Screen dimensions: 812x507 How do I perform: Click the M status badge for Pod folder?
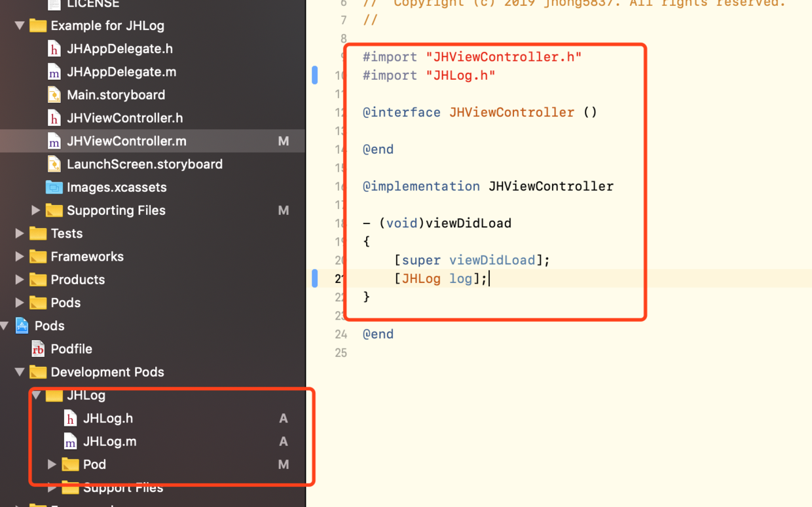284,464
